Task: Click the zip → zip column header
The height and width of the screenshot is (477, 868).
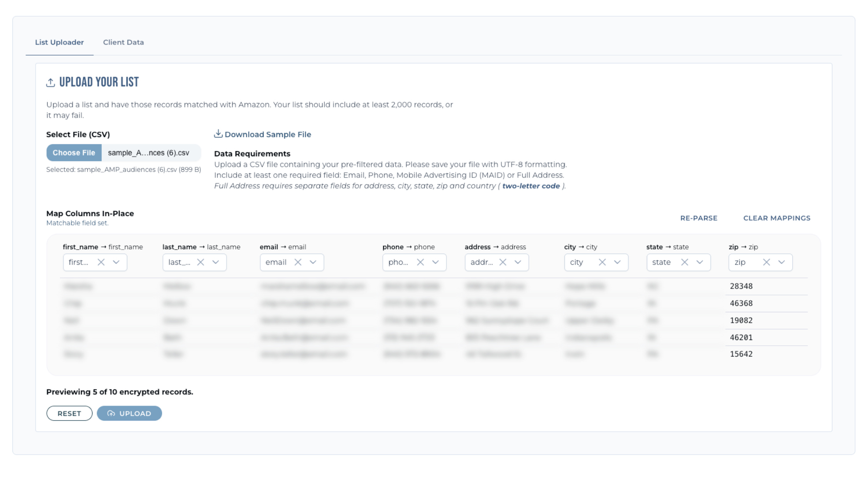Action: [743, 247]
